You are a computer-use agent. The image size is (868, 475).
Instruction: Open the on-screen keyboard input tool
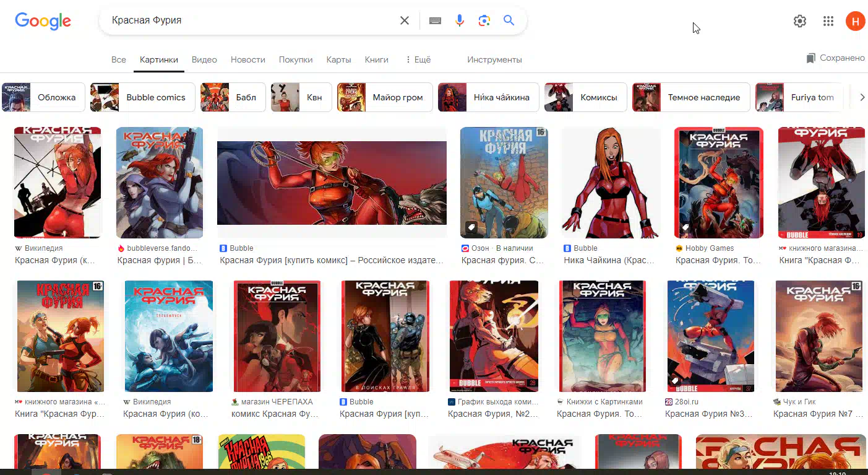point(435,20)
